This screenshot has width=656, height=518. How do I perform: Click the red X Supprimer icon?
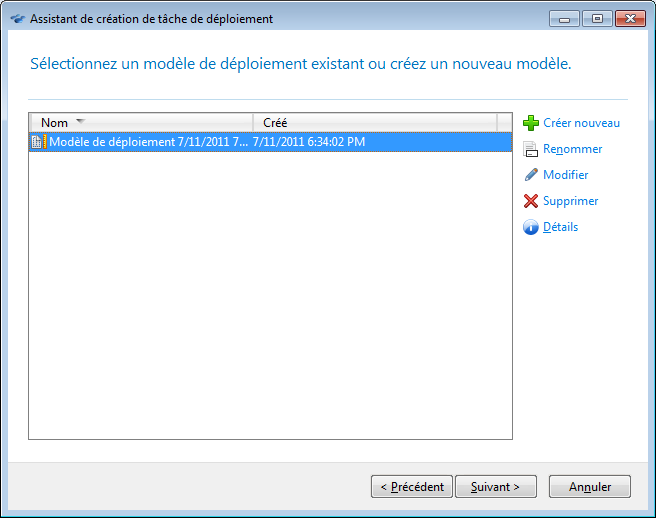pos(531,201)
